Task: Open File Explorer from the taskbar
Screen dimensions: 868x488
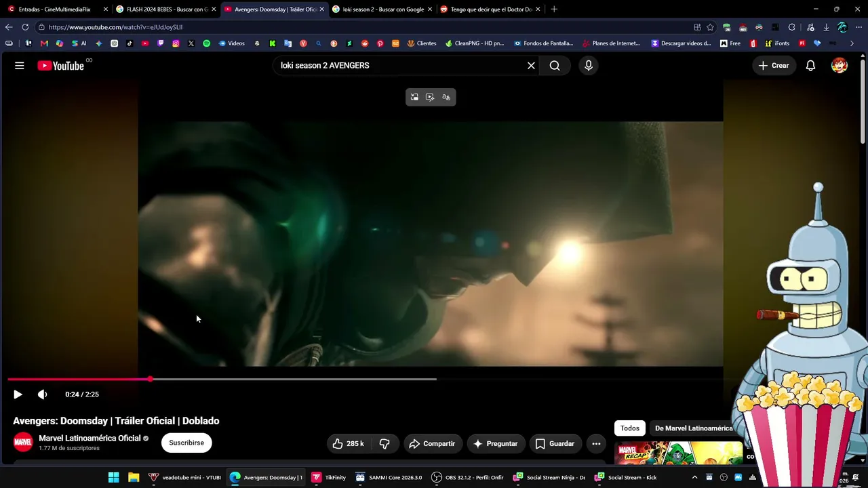Action: [134, 477]
